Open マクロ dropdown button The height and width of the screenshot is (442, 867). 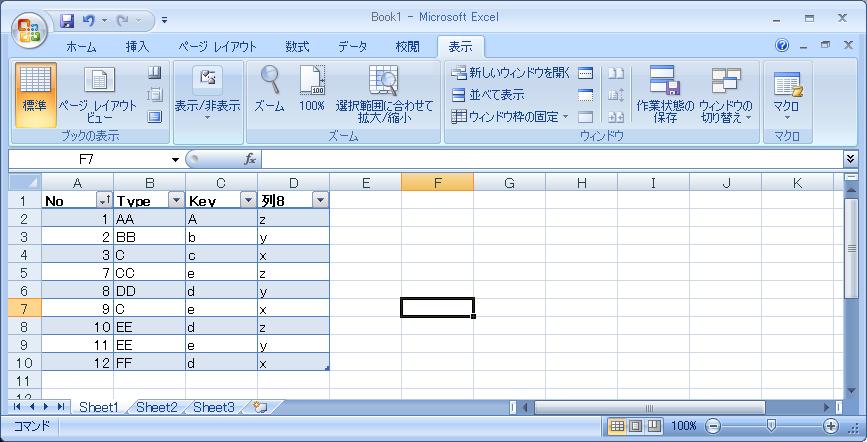click(787, 95)
